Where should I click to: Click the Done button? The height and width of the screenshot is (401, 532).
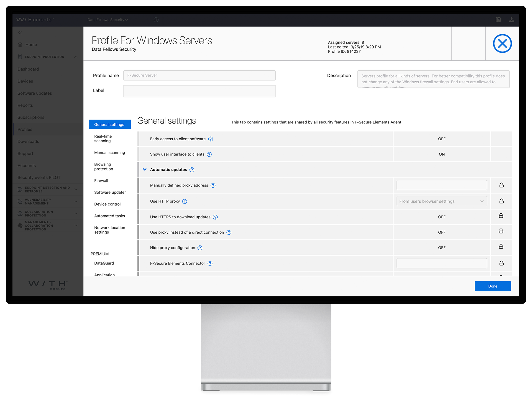click(x=492, y=286)
